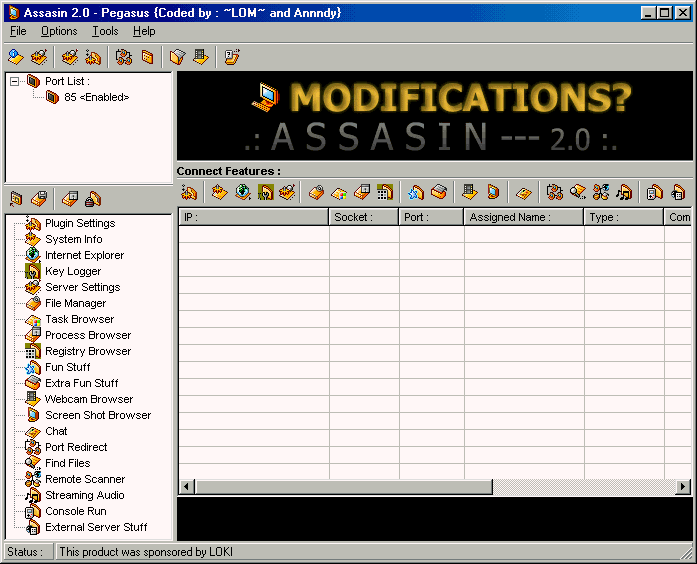This screenshot has width=697, height=564.
Task: Open the Chat icon in feature list
Action: (33, 431)
